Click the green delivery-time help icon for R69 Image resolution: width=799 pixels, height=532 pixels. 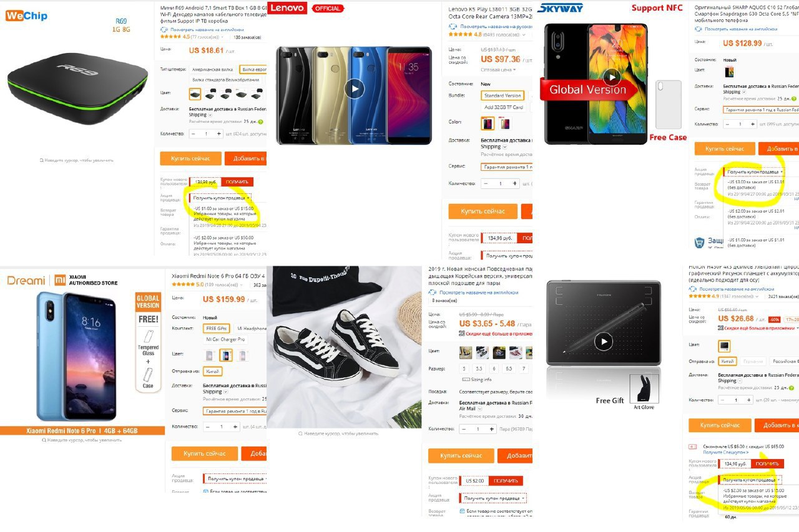pos(260,122)
